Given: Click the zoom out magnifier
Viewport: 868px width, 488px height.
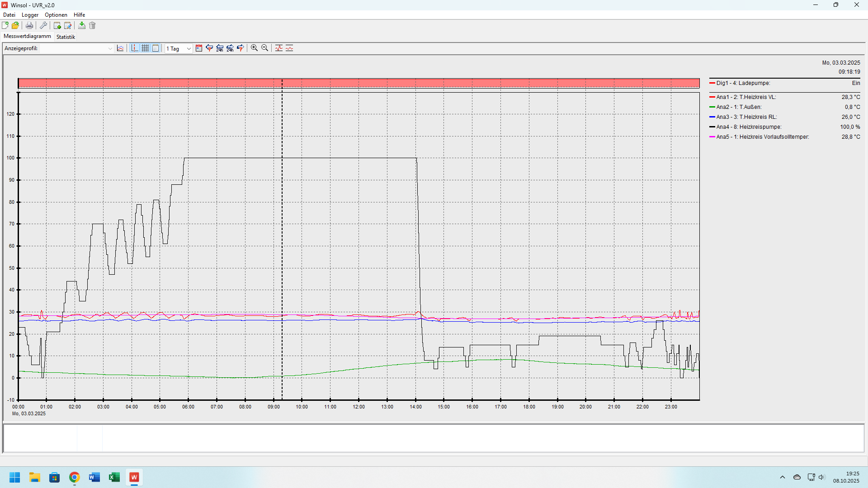Looking at the screenshot, I should 265,48.
